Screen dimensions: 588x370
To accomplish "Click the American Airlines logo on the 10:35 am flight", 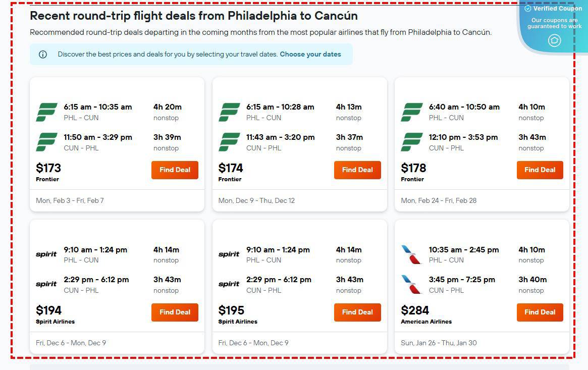I will (411, 254).
